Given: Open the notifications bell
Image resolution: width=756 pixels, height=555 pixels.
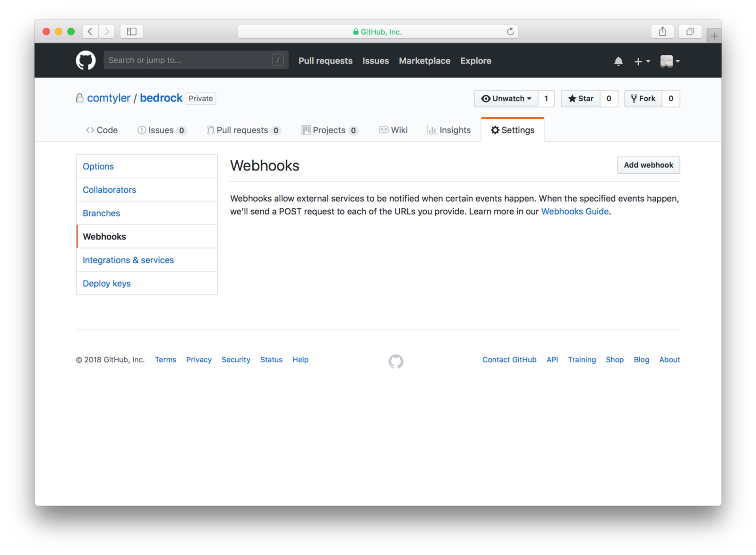Looking at the screenshot, I should 619,61.
